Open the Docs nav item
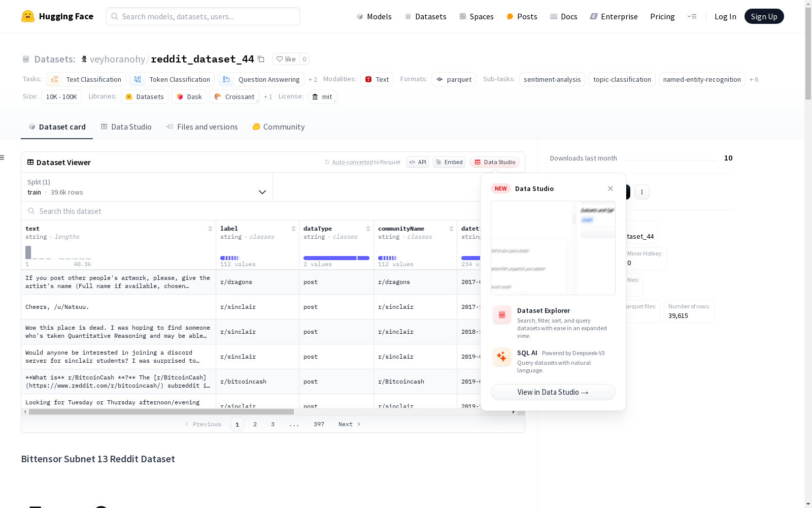The width and height of the screenshot is (812, 508). (564, 16)
